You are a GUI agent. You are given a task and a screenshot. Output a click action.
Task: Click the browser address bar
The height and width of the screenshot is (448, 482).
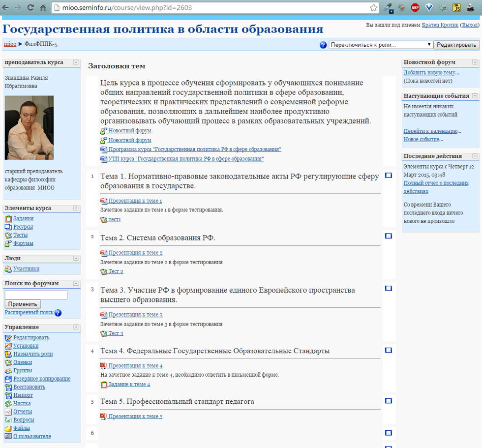(x=215, y=8)
